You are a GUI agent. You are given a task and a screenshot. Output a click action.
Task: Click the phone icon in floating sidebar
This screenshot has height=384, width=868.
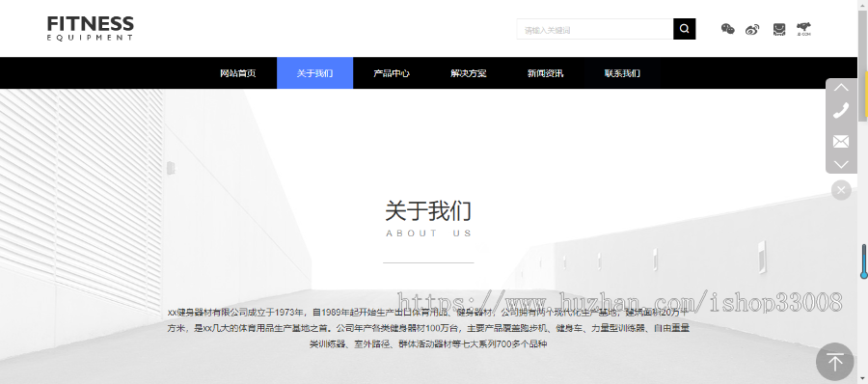pos(841,110)
